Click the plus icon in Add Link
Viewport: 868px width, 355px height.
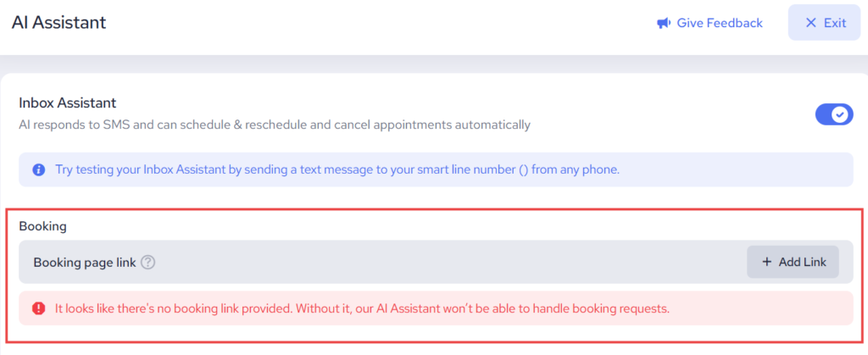pos(767,262)
